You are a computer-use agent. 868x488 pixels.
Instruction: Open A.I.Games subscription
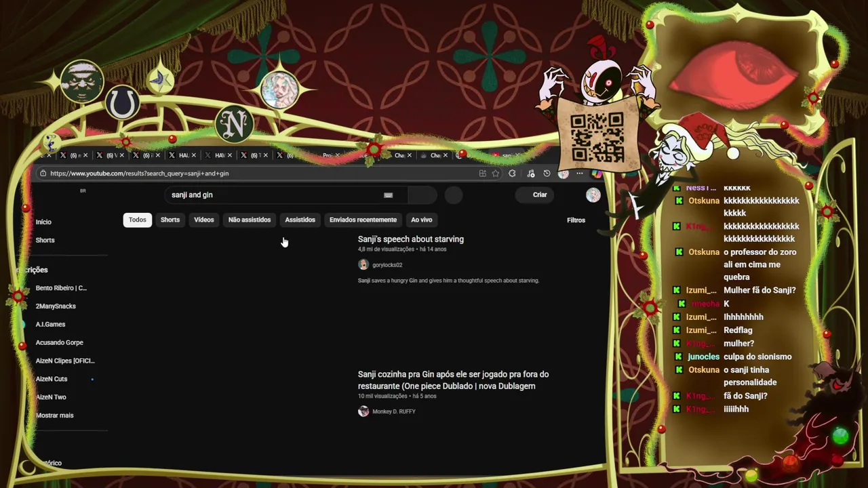pos(50,325)
